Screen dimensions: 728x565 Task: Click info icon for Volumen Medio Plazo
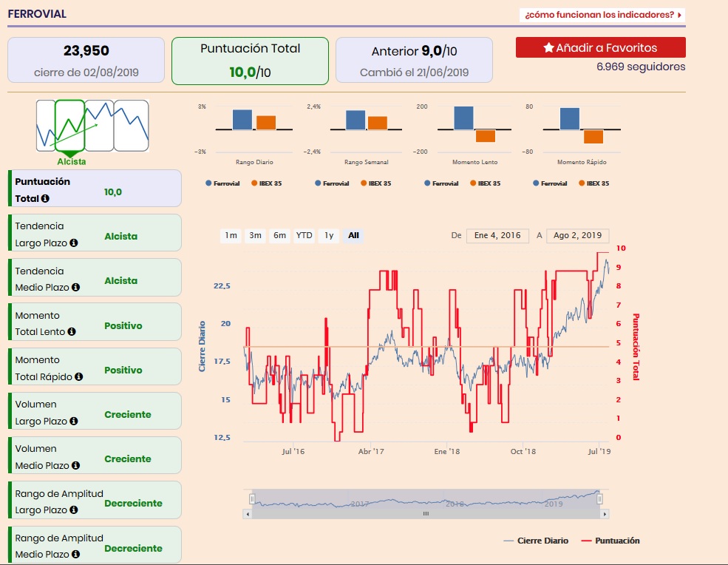[75, 466]
